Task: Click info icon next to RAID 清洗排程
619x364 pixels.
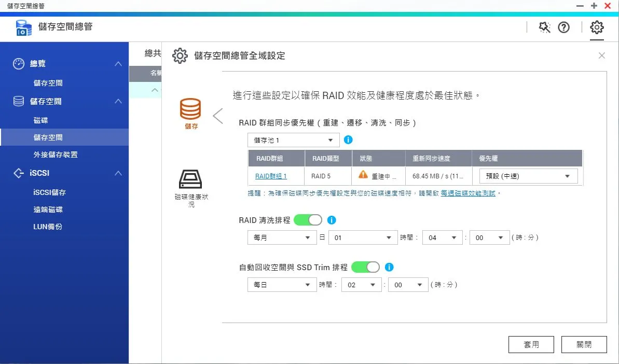Action: 332,220
